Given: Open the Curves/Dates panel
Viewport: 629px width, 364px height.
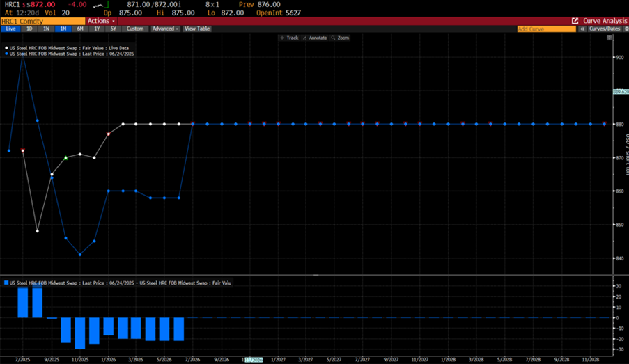Looking at the screenshot, I should [x=605, y=29].
